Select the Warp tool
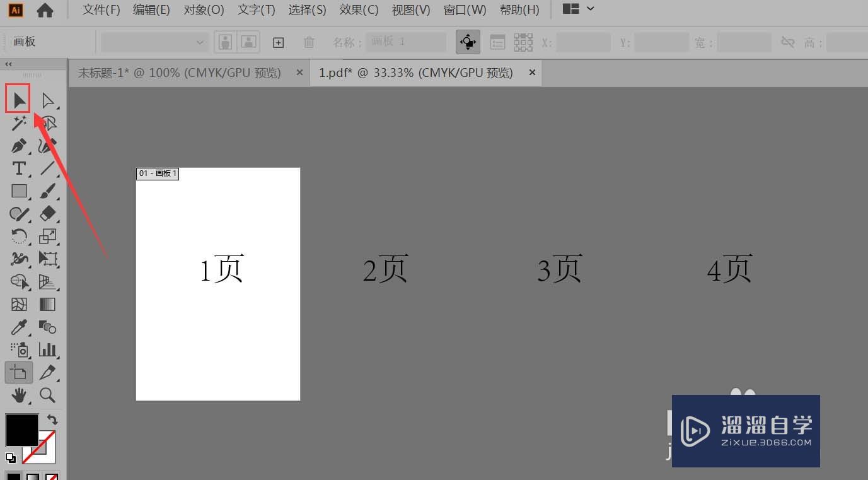Screen dimensions: 868x480 coord(19,259)
